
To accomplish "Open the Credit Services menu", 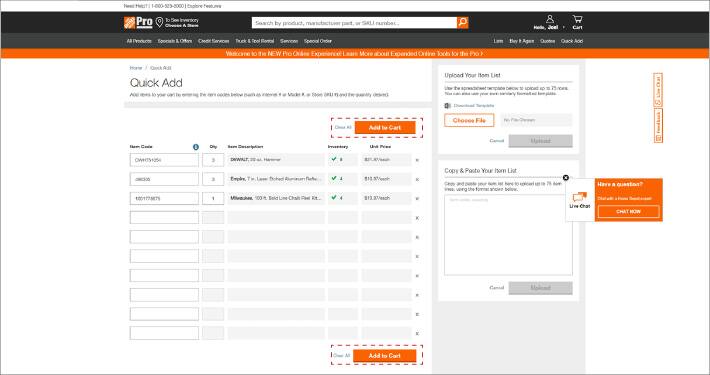I will coord(214,41).
